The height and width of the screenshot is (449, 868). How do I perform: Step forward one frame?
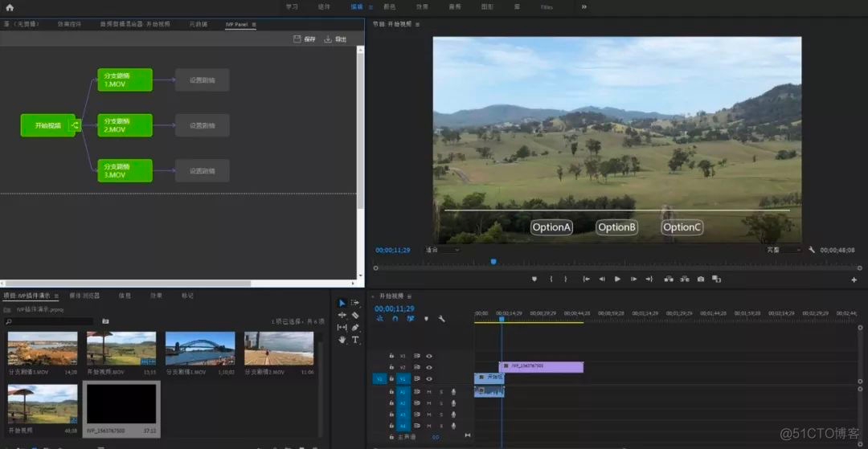(x=634, y=279)
